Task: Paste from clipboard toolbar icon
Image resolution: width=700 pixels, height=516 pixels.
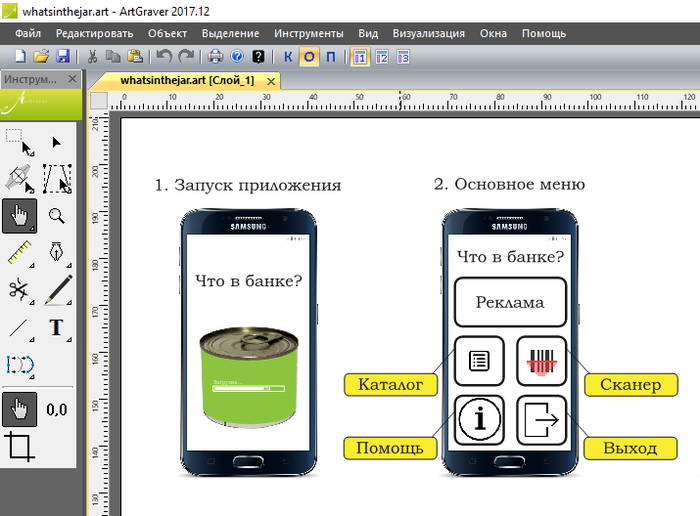Action: point(135,57)
